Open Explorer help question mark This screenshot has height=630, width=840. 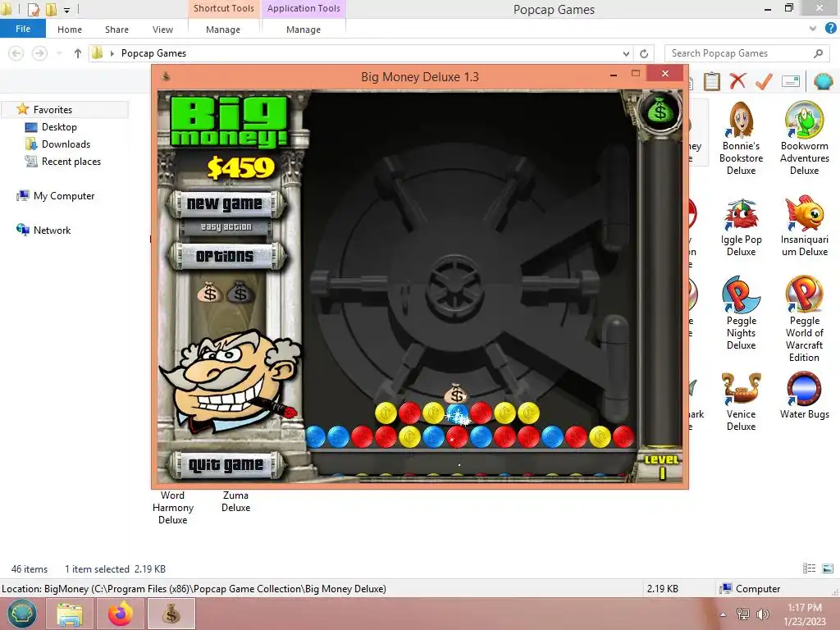[830, 29]
